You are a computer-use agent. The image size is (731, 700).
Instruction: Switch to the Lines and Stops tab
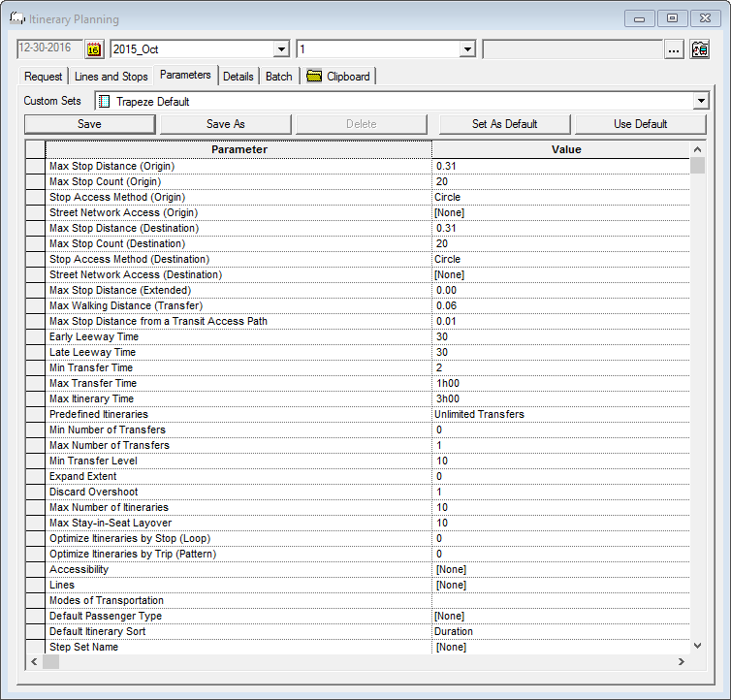(111, 77)
